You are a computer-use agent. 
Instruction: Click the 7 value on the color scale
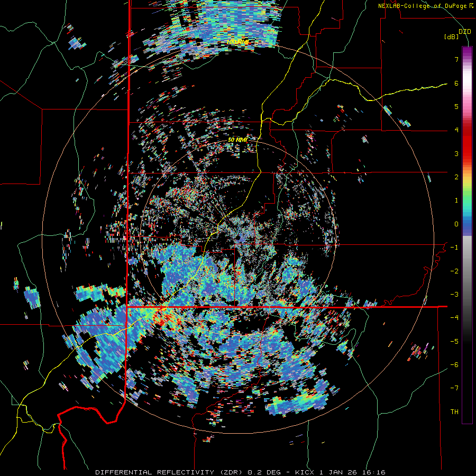tap(456, 59)
